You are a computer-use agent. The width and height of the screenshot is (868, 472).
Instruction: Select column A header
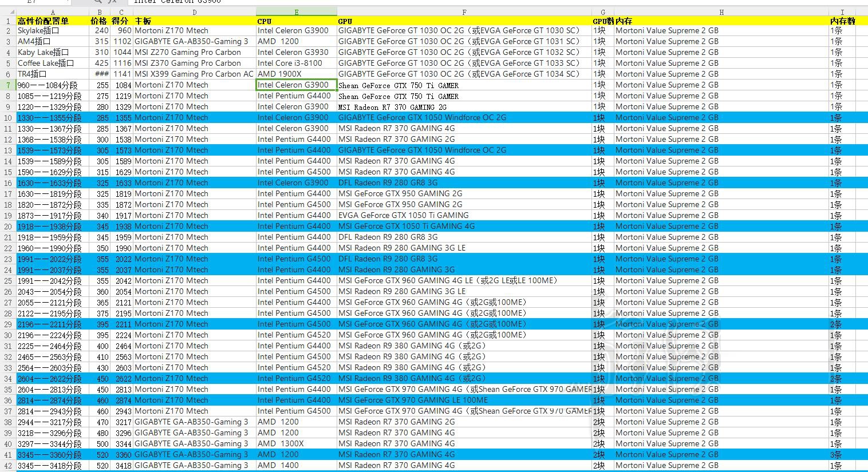coord(53,12)
